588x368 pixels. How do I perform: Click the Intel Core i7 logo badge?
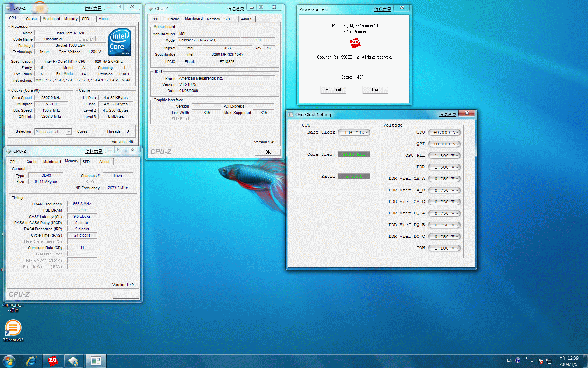120,42
